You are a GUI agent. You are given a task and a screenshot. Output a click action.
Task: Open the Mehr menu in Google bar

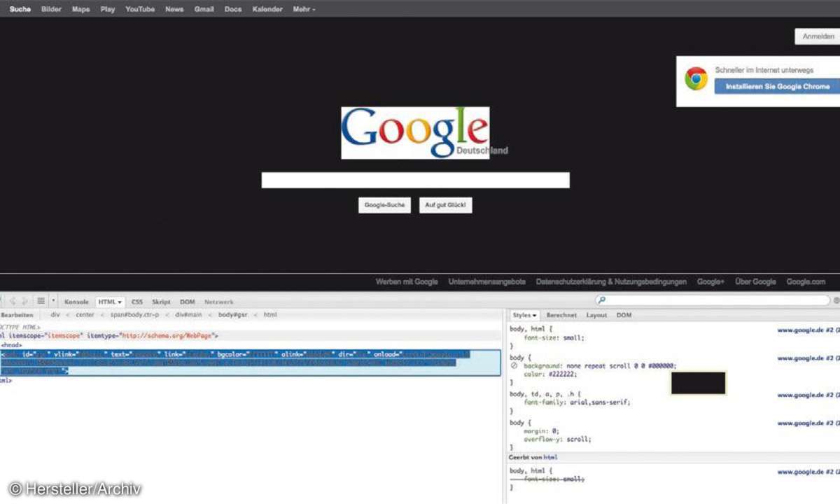[x=304, y=9]
